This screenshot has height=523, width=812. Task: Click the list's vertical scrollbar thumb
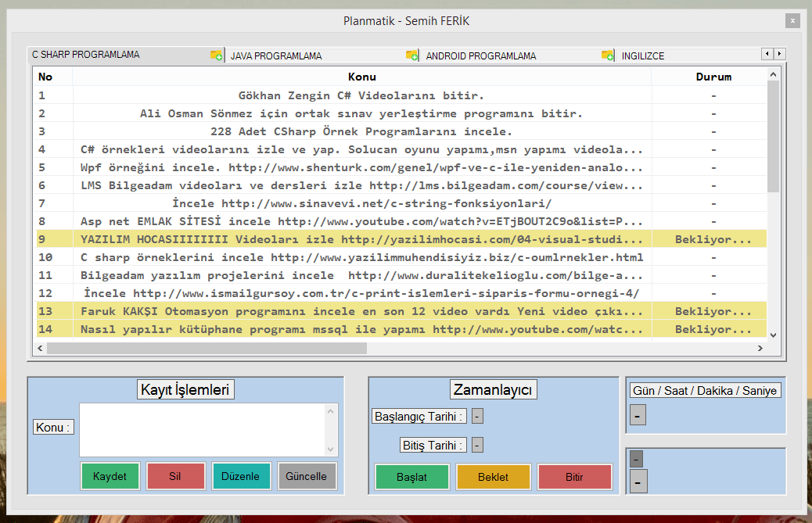click(x=773, y=137)
